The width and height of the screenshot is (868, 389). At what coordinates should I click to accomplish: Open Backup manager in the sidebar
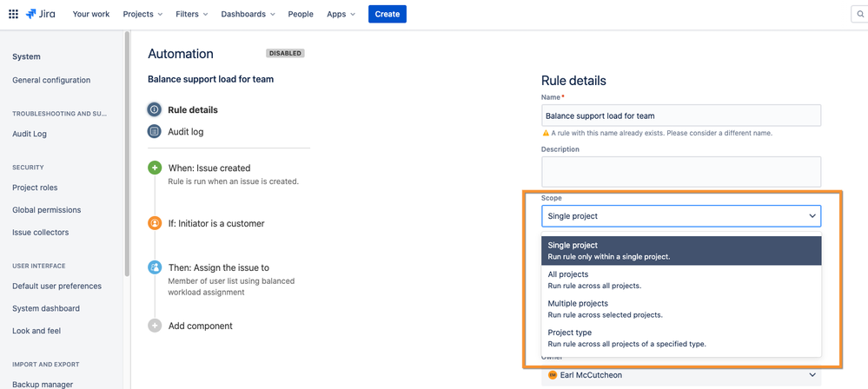point(43,385)
